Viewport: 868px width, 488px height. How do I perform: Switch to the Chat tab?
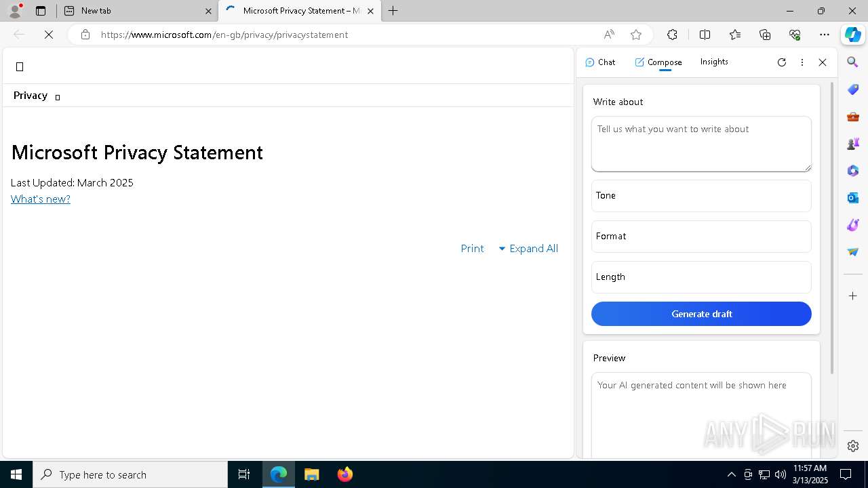coord(600,62)
